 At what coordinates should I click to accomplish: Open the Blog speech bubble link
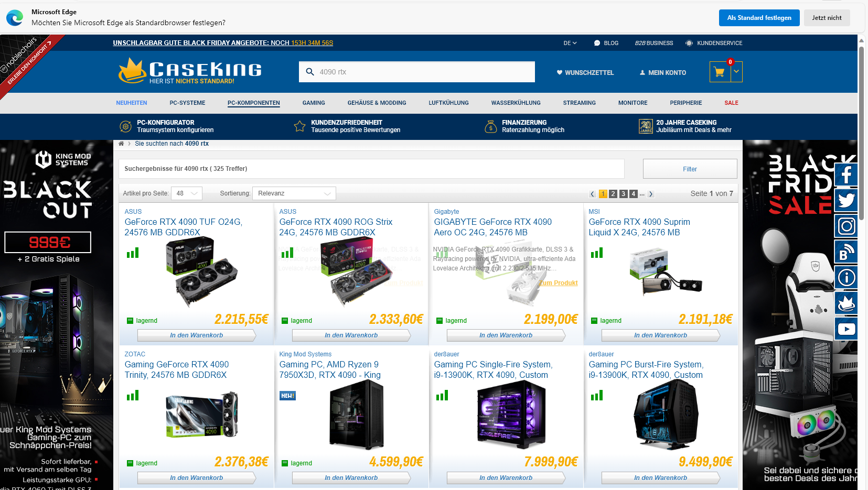tap(606, 43)
